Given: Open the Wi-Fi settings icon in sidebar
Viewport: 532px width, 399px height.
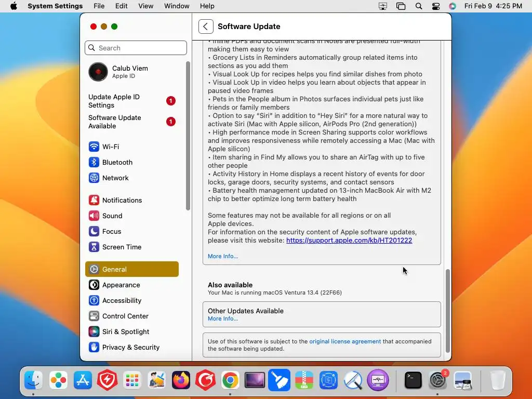Looking at the screenshot, I should [94, 147].
